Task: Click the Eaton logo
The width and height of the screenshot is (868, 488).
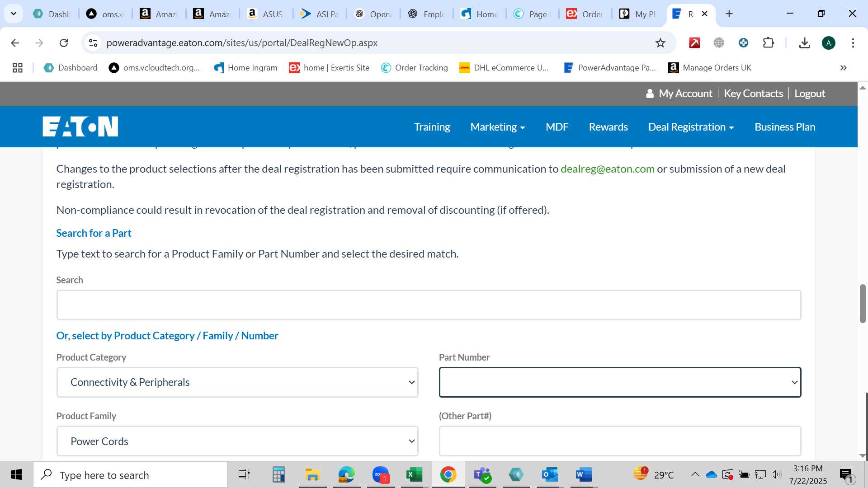Action: click(x=80, y=127)
